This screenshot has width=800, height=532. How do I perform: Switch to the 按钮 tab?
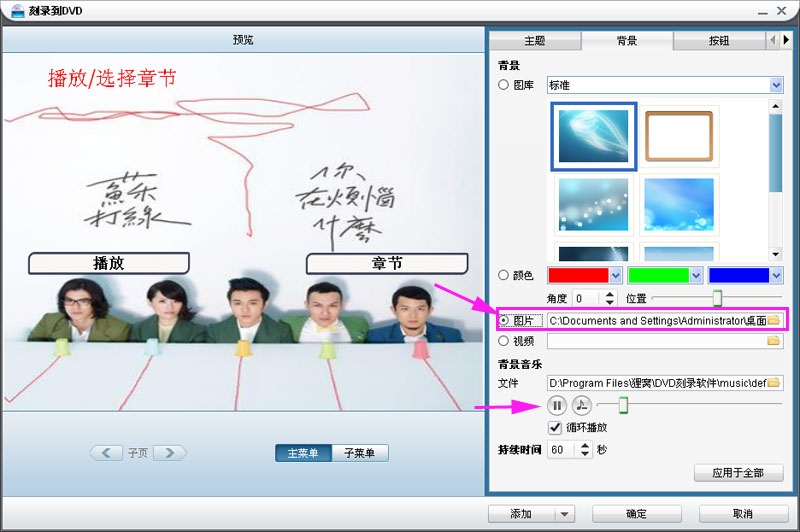[719, 41]
